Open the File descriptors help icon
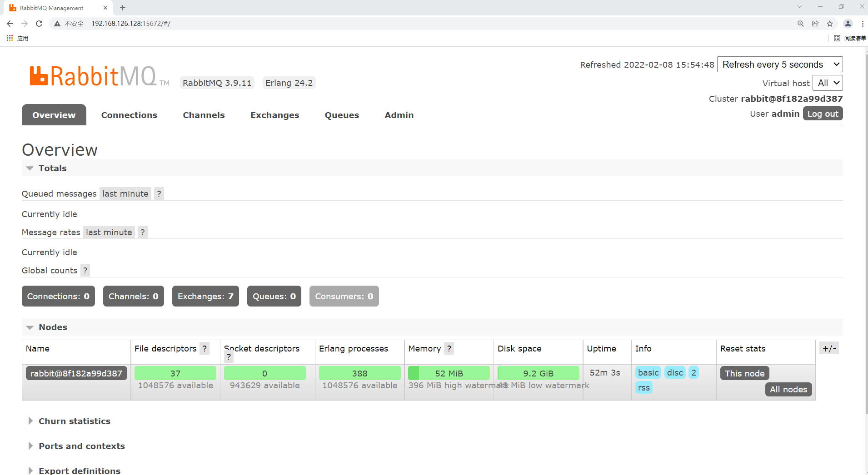 205,348
